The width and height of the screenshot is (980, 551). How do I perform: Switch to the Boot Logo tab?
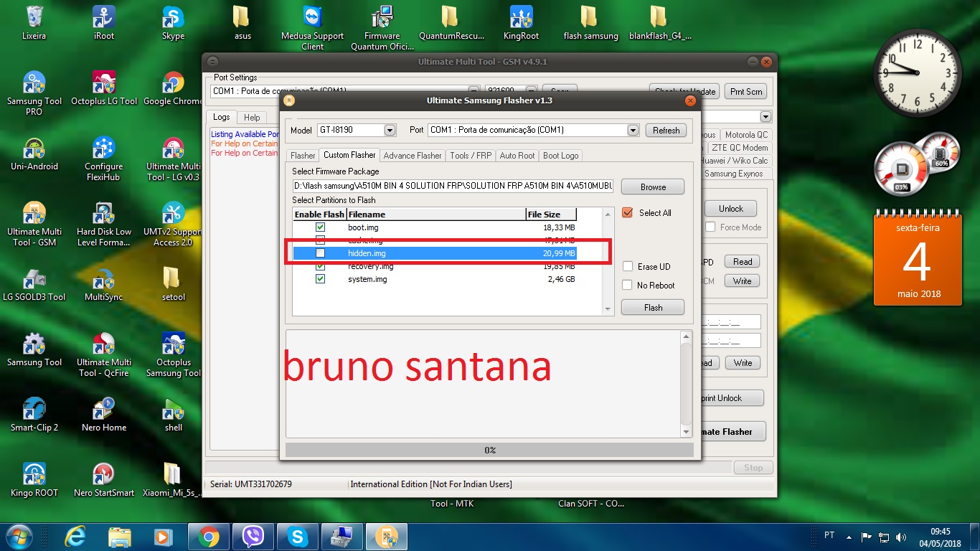pyautogui.click(x=560, y=156)
